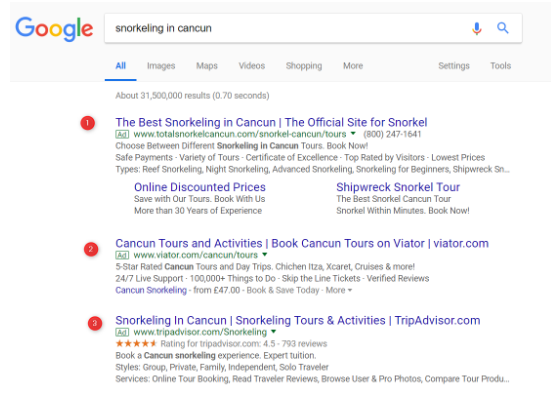Click the orange star rating for tripadvisor

(x=136, y=343)
